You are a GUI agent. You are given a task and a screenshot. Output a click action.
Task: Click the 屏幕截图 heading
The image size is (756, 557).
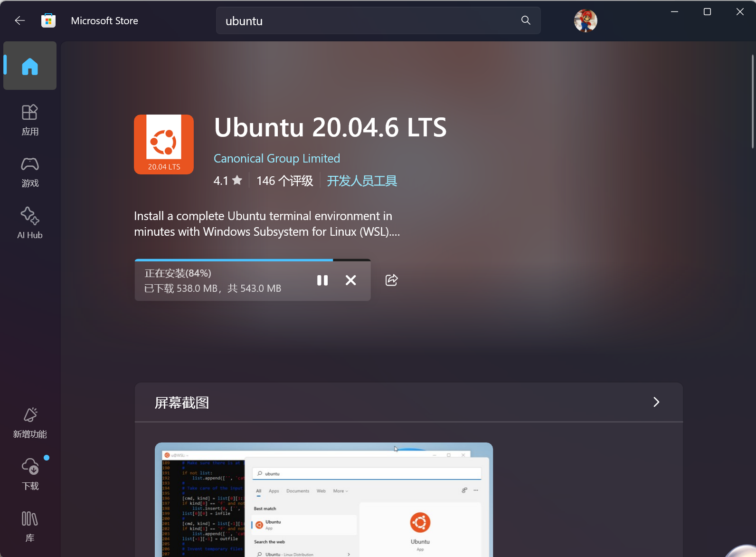(x=182, y=403)
